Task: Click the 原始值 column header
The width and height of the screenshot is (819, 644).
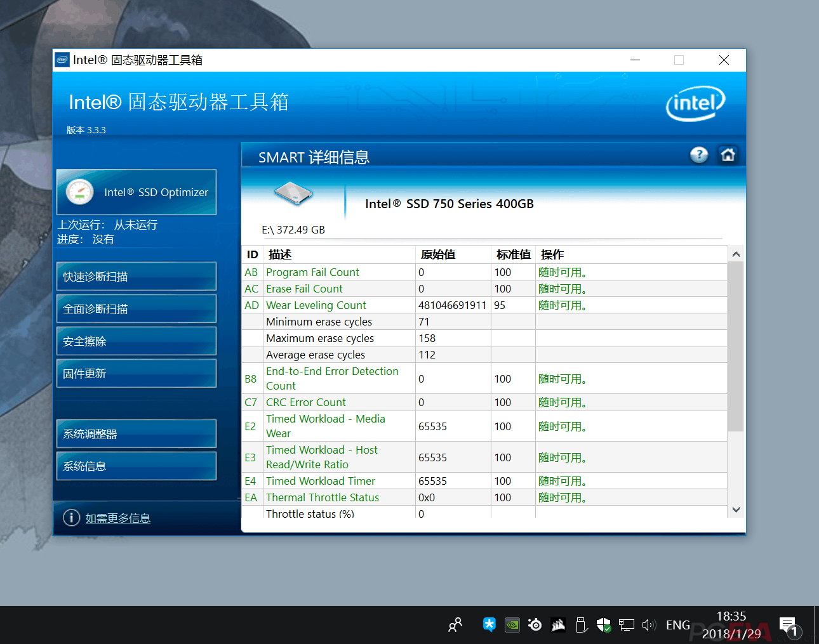Action: point(453,254)
